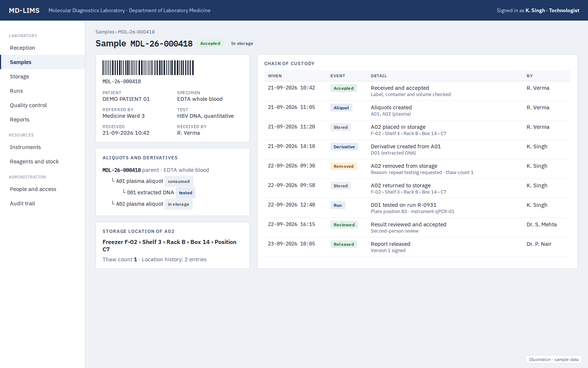The image size is (588, 368).
Task: Open the Runs page
Action: pyautogui.click(x=42, y=91)
